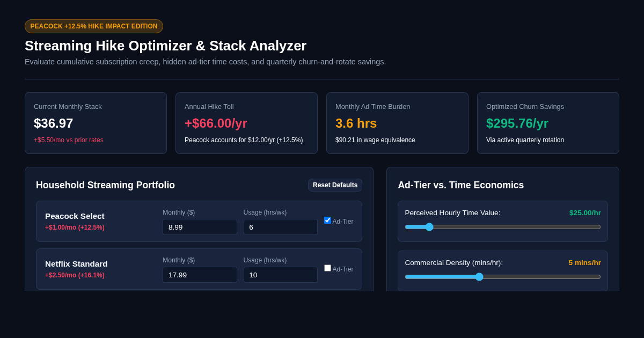
Task: Click the 5 mins/hr density readout
Action: 584,263
